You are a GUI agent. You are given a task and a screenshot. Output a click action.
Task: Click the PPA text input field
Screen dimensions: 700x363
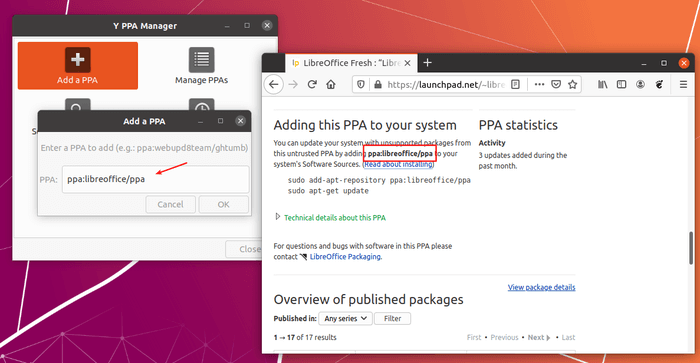pos(155,179)
